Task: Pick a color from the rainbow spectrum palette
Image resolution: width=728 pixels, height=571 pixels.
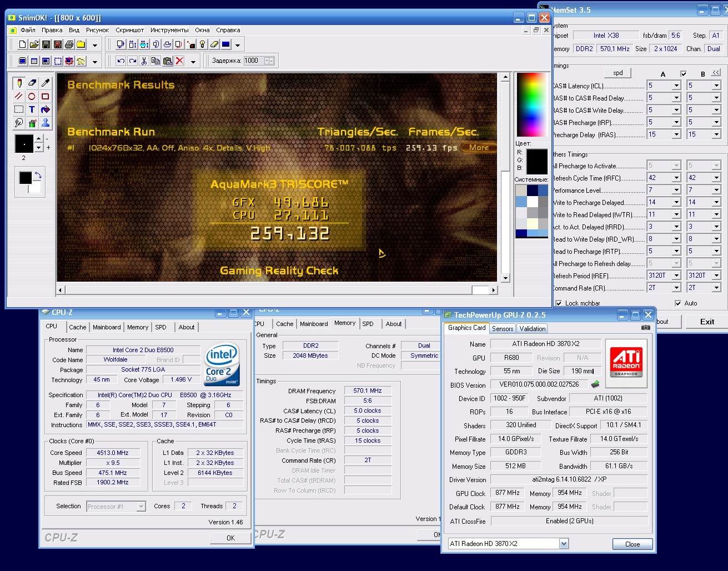Action: pos(532,106)
